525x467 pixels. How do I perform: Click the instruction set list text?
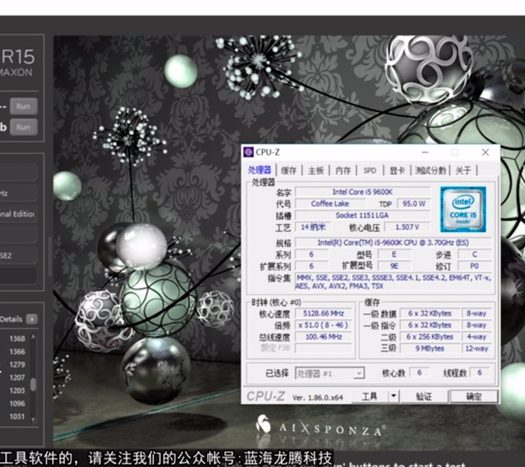coord(393,282)
